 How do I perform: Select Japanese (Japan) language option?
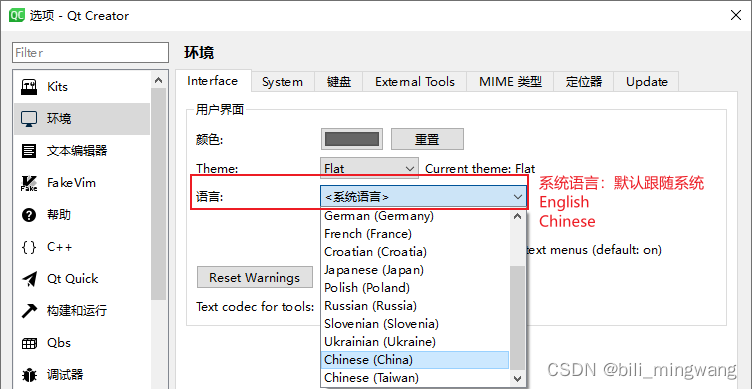415,270
